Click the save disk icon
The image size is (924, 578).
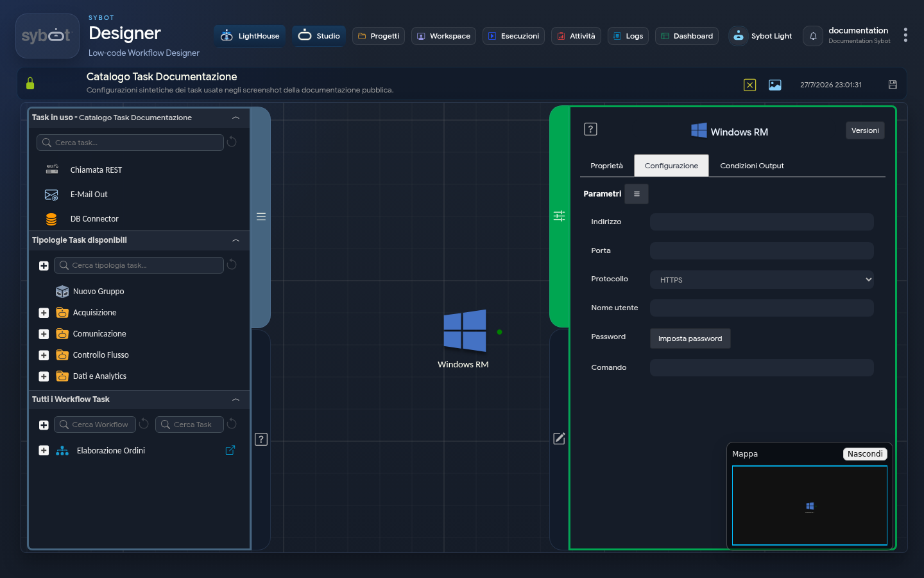click(893, 85)
